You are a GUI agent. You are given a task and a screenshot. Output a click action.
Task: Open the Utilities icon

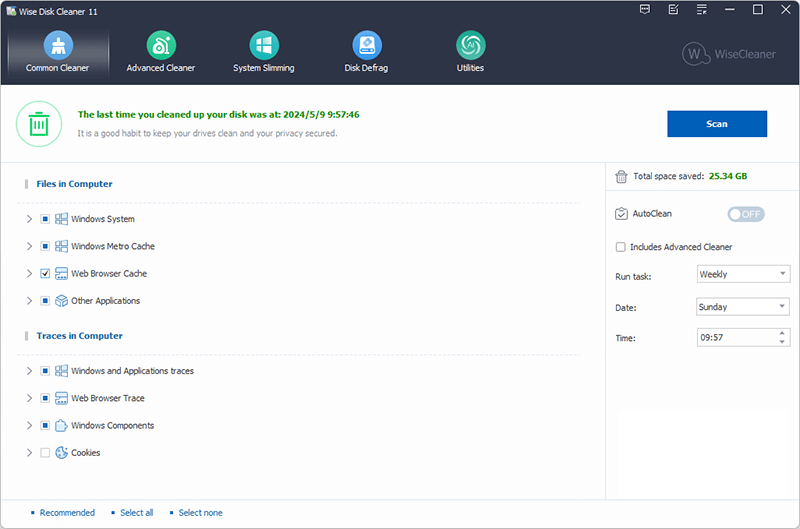click(x=470, y=45)
